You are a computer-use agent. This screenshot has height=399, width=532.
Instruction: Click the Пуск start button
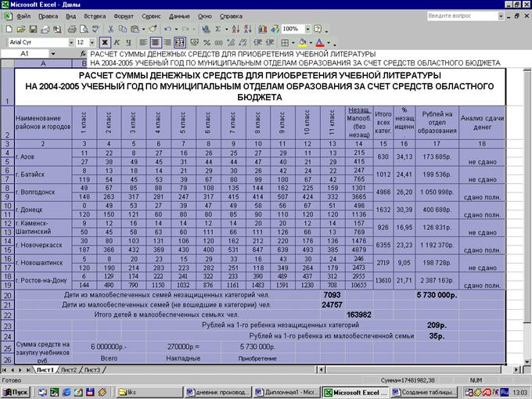click(x=17, y=390)
